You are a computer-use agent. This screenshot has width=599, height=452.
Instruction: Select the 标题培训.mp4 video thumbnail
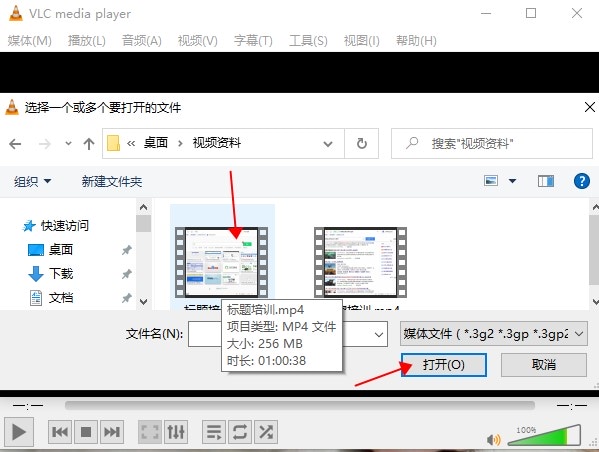[222, 262]
